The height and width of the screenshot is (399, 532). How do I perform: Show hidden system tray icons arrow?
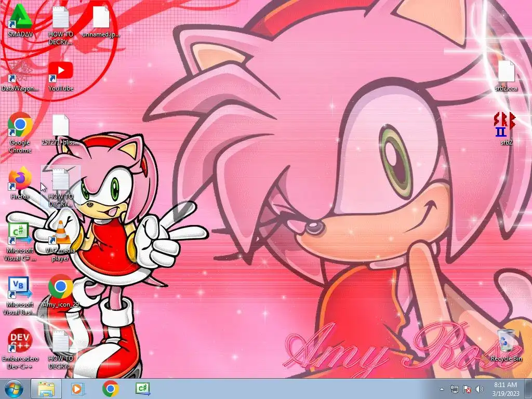(x=442, y=390)
